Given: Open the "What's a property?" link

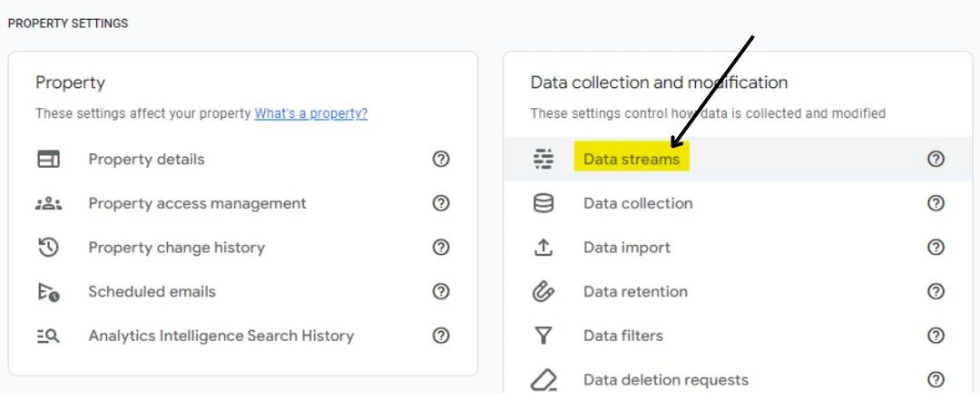Looking at the screenshot, I should pos(310,114).
